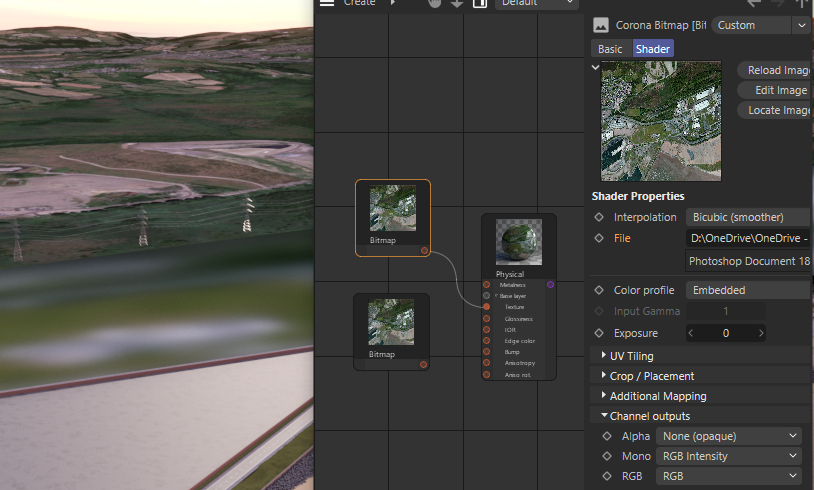This screenshot has height=490, width=814.
Task: Click the Corona Bitmap image icon in header
Action: tap(601, 25)
